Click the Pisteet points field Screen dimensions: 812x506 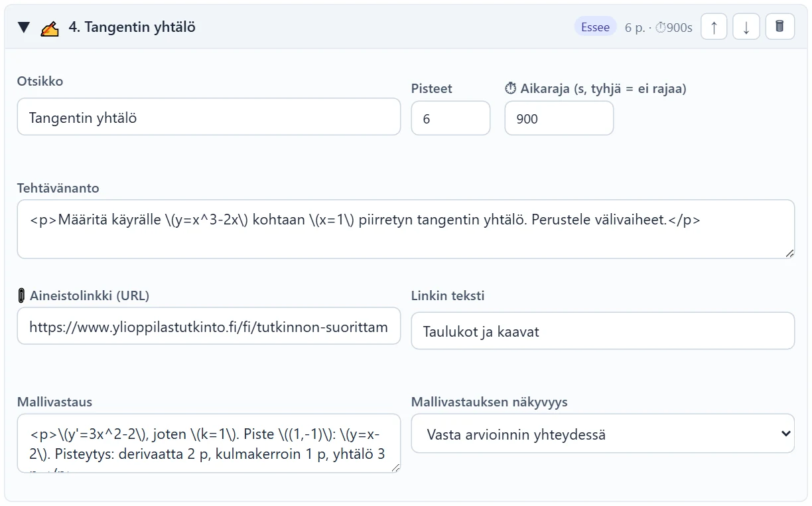click(x=450, y=118)
